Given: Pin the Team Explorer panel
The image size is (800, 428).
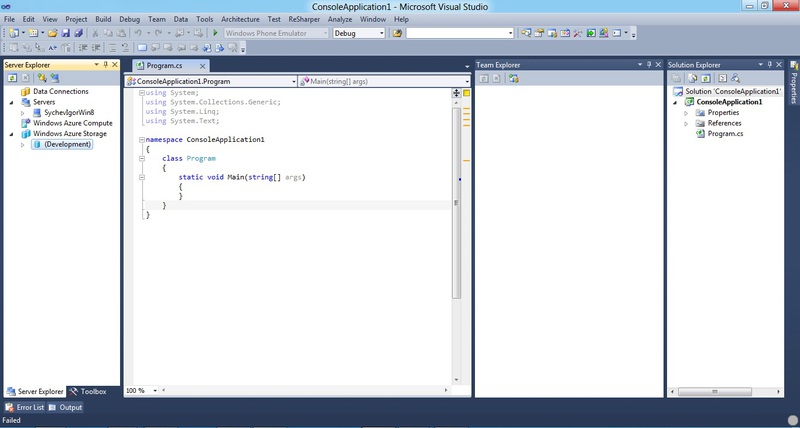Looking at the screenshot, I should tap(649, 65).
